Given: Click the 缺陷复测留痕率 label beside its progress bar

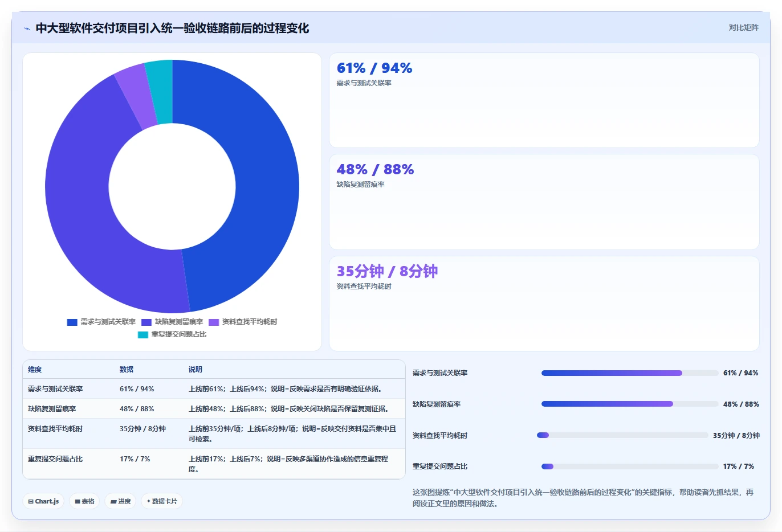Looking at the screenshot, I should click(437, 404).
